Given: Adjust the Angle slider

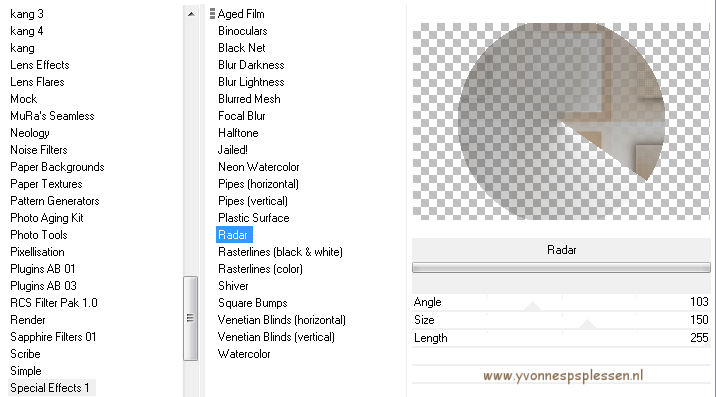Looking at the screenshot, I should [561, 302].
